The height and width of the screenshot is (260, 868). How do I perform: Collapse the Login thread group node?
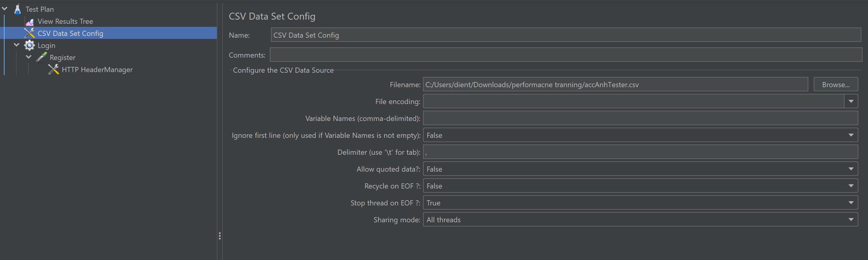(x=17, y=45)
